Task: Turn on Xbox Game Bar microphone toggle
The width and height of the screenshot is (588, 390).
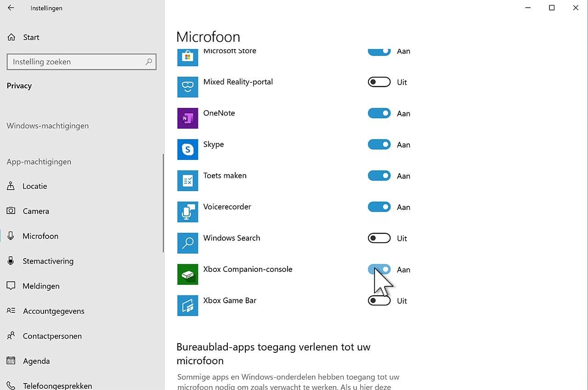Action: click(x=379, y=301)
